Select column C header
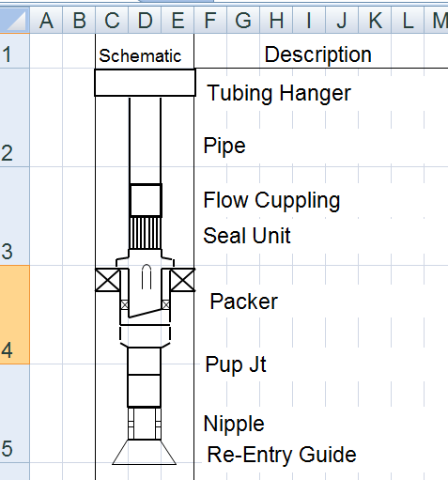 click(112, 21)
